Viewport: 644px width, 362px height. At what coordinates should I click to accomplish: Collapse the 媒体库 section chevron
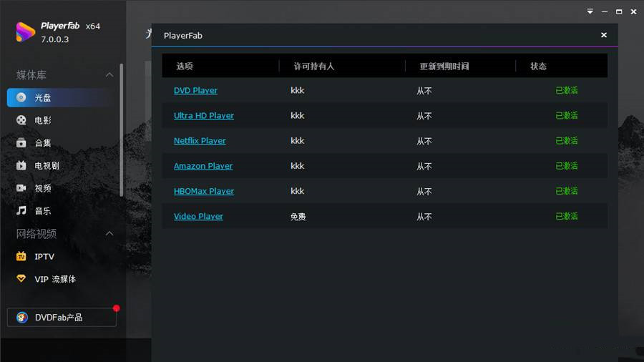pos(109,74)
